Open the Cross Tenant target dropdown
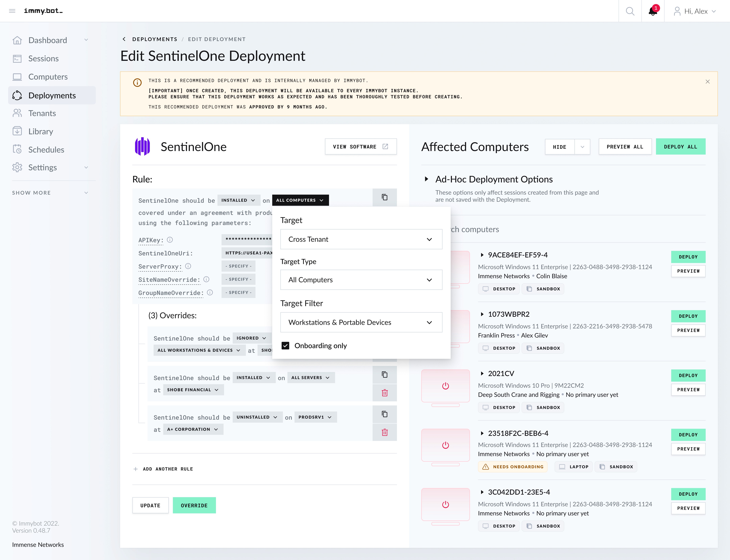 point(361,239)
